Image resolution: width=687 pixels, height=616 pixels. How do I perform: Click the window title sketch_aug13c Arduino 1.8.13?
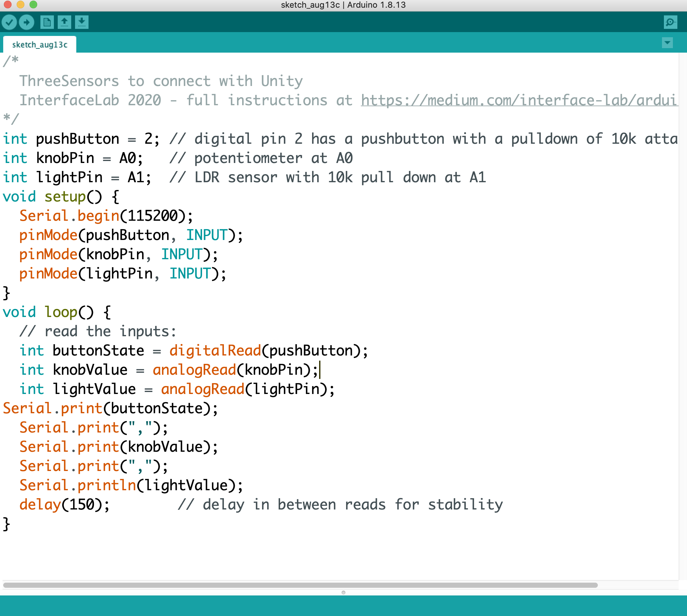(x=343, y=5)
